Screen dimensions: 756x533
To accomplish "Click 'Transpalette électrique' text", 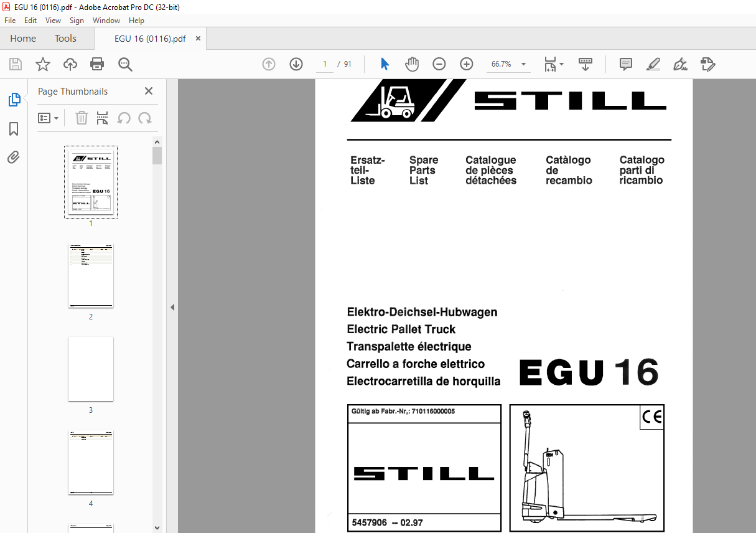I will tap(409, 347).
